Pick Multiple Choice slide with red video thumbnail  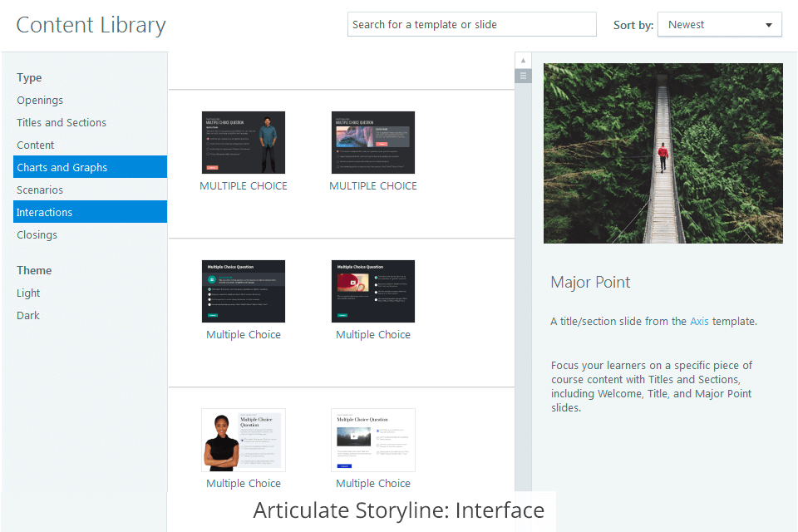click(x=373, y=291)
